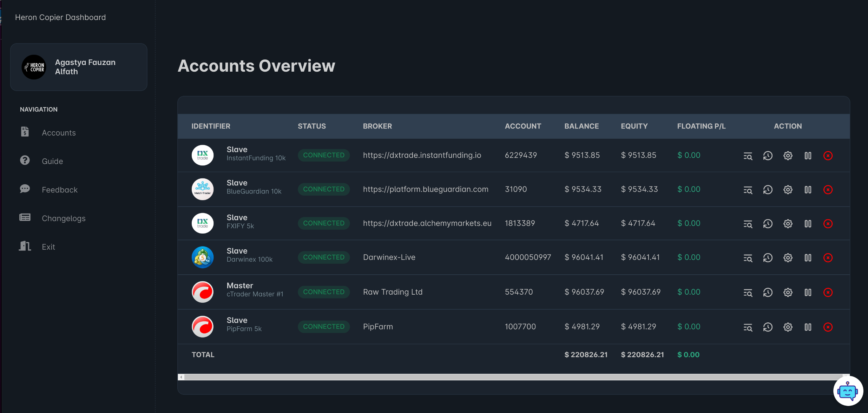The image size is (868, 413).
Task: Click the scrollbar left arrow
Action: click(181, 377)
